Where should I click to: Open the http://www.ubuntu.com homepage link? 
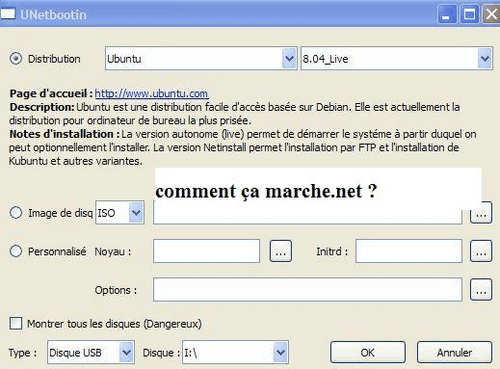(x=152, y=93)
